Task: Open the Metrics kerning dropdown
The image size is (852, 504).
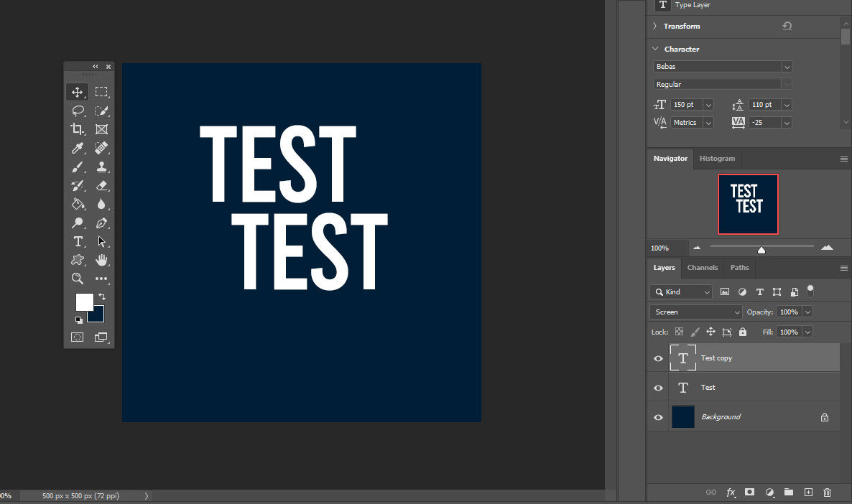Action: [708, 123]
